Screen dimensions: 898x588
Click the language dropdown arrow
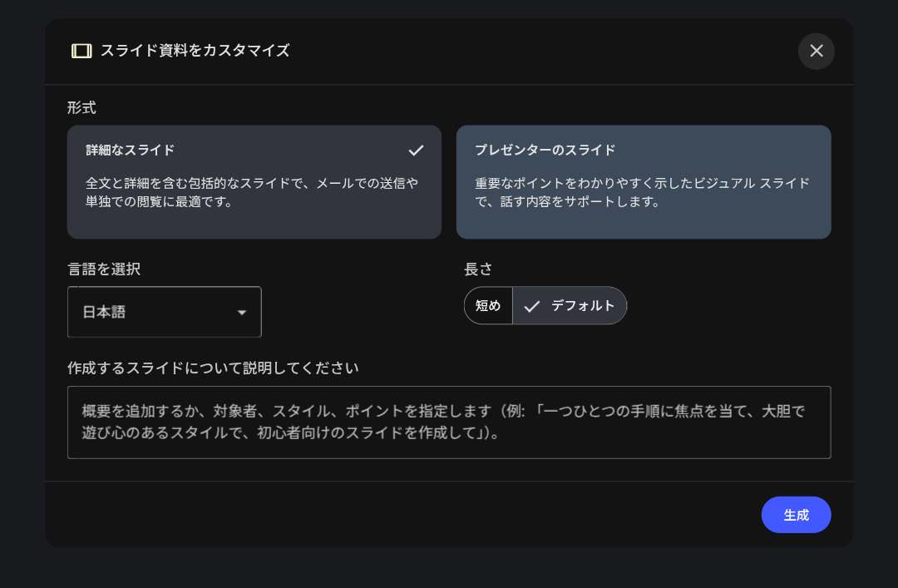(242, 313)
